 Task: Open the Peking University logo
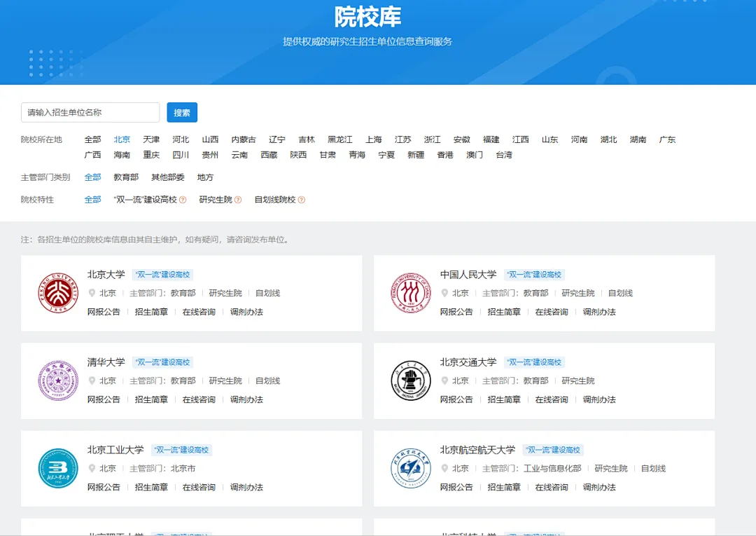click(58, 293)
